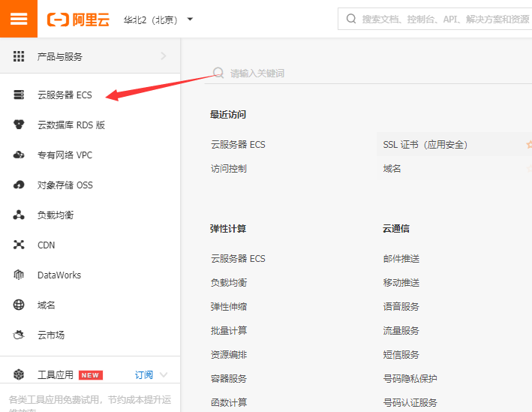
Task: Open 号码隐私保护 link
Action: [x=410, y=379]
